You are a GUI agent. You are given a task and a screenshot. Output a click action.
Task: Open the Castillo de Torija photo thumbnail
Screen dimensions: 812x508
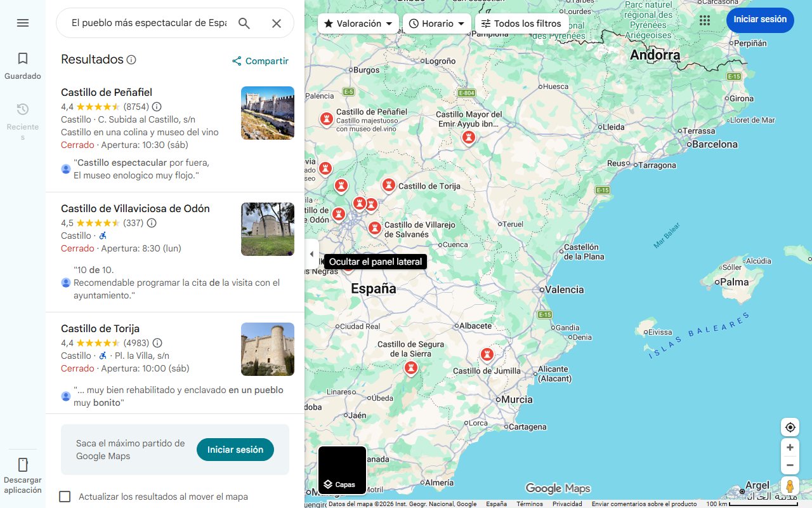click(267, 349)
